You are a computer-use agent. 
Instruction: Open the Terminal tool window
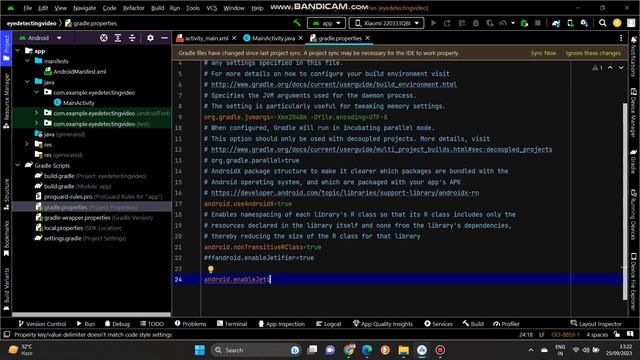tap(232, 324)
